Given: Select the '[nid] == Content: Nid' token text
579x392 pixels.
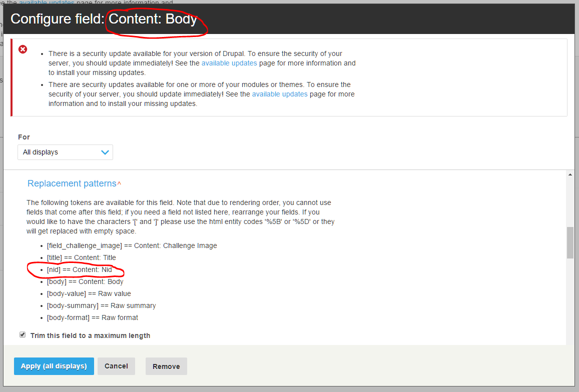Looking at the screenshot, I should (x=80, y=270).
